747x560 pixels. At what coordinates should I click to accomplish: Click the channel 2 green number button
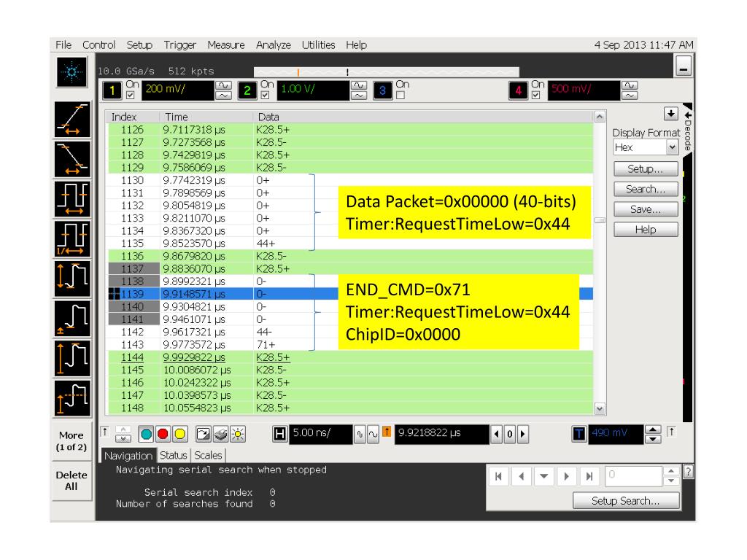pos(247,90)
